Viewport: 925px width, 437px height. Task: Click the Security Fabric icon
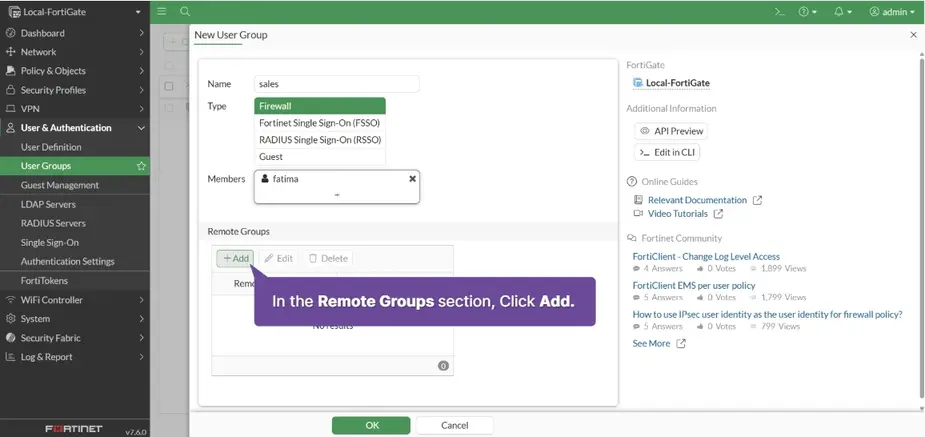tap(10, 338)
